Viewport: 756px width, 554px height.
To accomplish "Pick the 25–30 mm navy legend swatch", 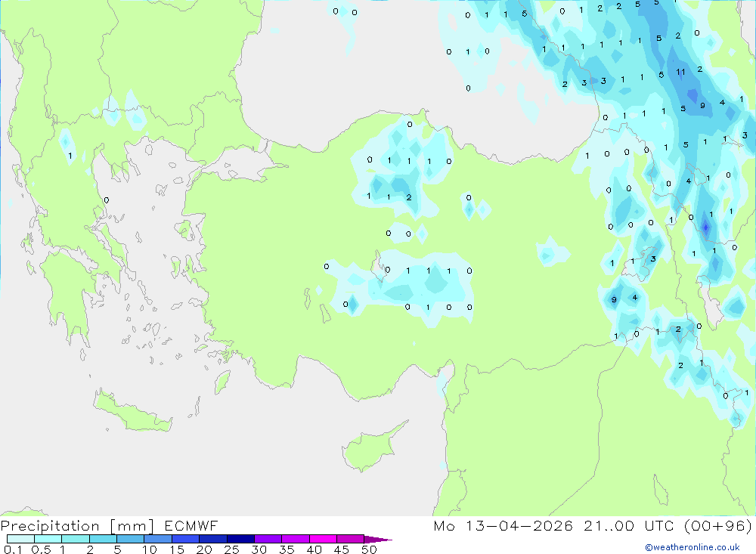I will click(x=240, y=539).
